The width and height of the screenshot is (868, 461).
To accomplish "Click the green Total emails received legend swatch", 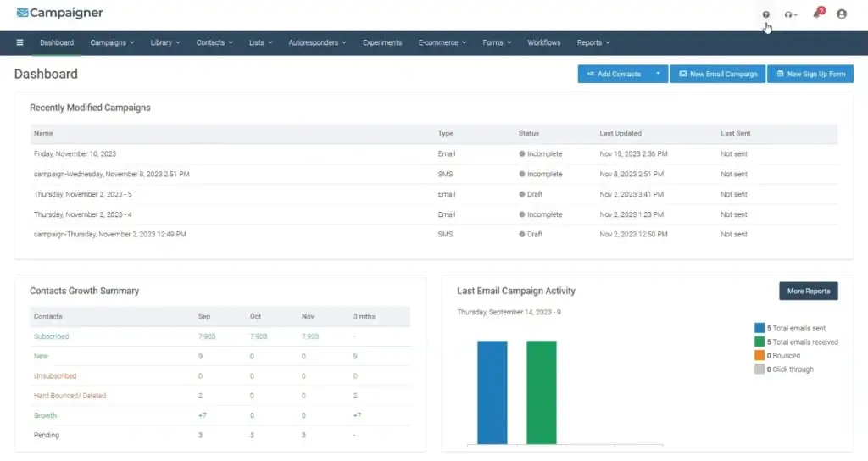I will 759,342.
